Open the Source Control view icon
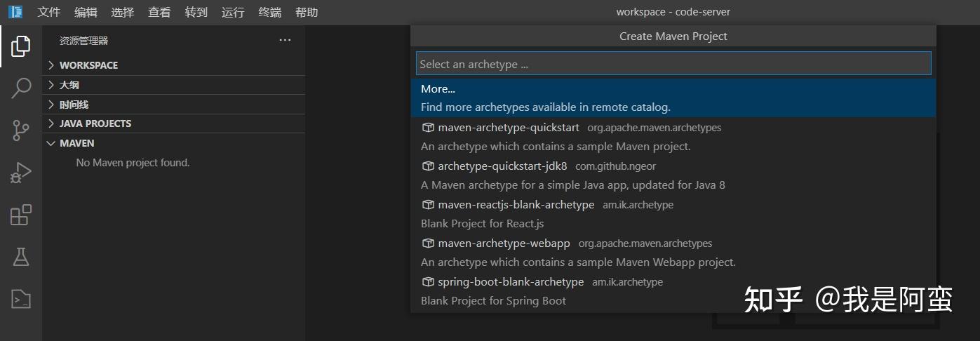This screenshot has width=980, height=341. click(x=21, y=131)
